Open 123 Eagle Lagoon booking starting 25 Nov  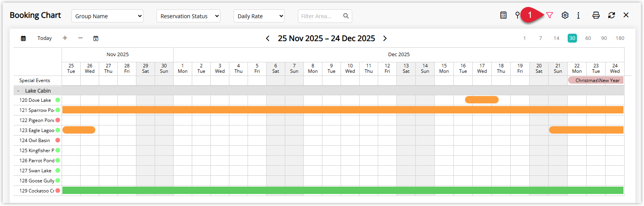[x=79, y=130]
